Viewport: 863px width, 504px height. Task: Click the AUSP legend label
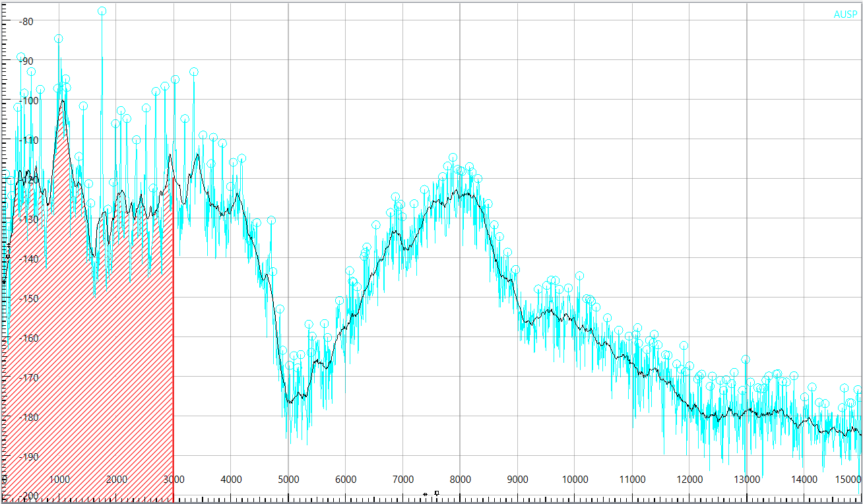pyautogui.click(x=845, y=15)
